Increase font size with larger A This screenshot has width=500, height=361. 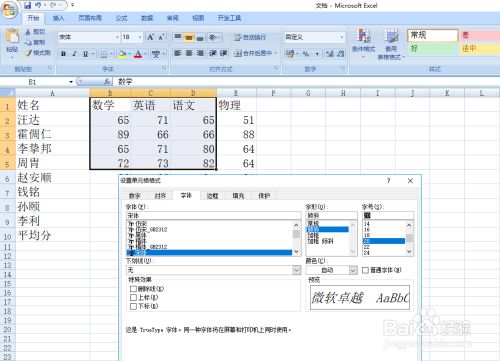click(x=151, y=37)
